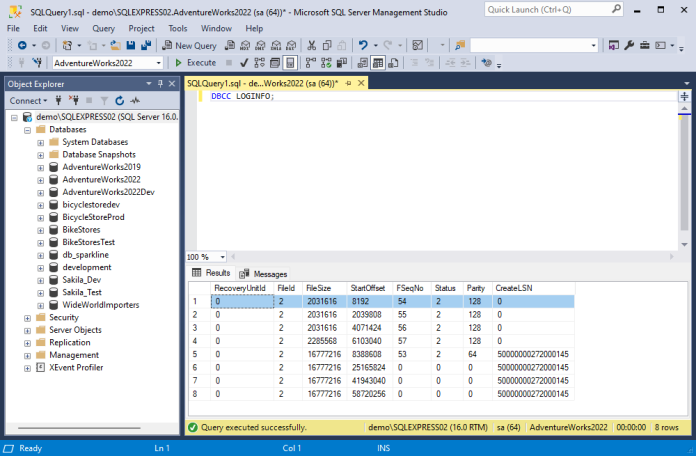Expand the Management folder node

tap(28, 356)
